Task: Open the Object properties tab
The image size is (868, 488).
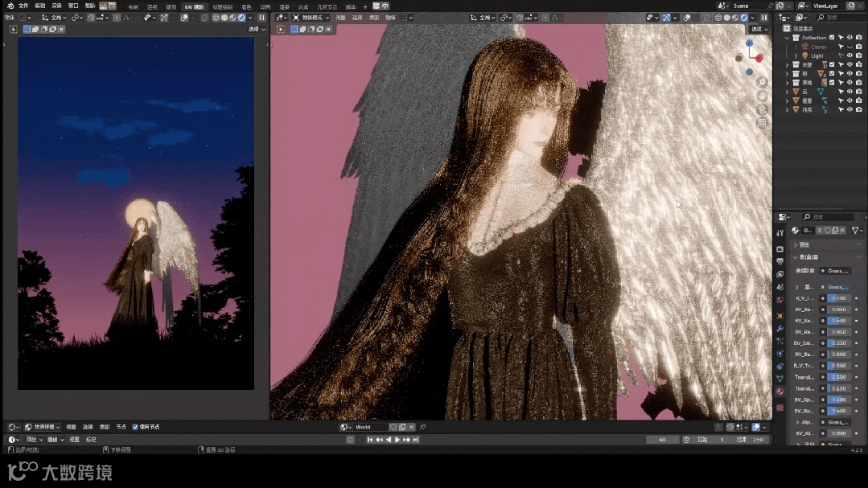Action: (780, 316)
